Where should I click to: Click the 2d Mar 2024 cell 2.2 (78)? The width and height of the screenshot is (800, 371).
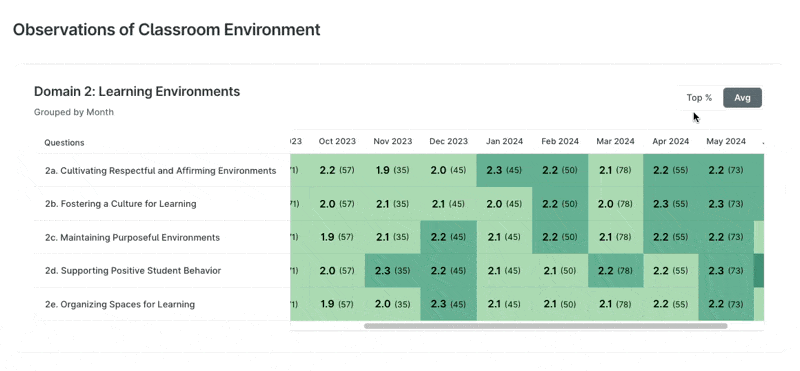click(x=615, y=270)
